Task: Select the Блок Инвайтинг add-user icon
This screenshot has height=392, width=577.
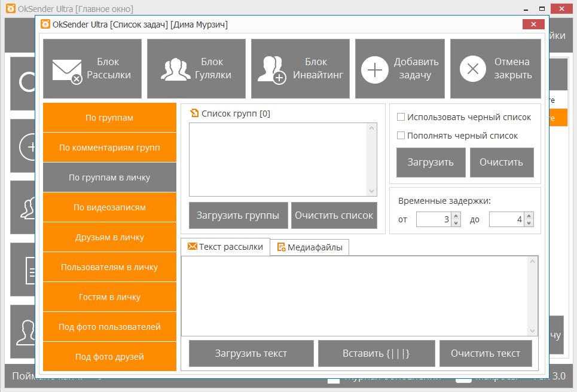Action: pyautogui.click(x=271, y=69)
